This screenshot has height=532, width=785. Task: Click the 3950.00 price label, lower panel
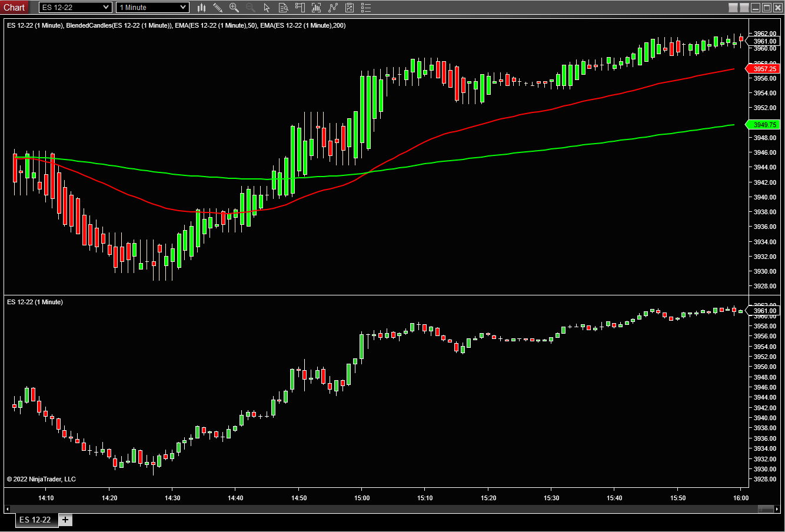pyautogui.click(x=765, y=367)
